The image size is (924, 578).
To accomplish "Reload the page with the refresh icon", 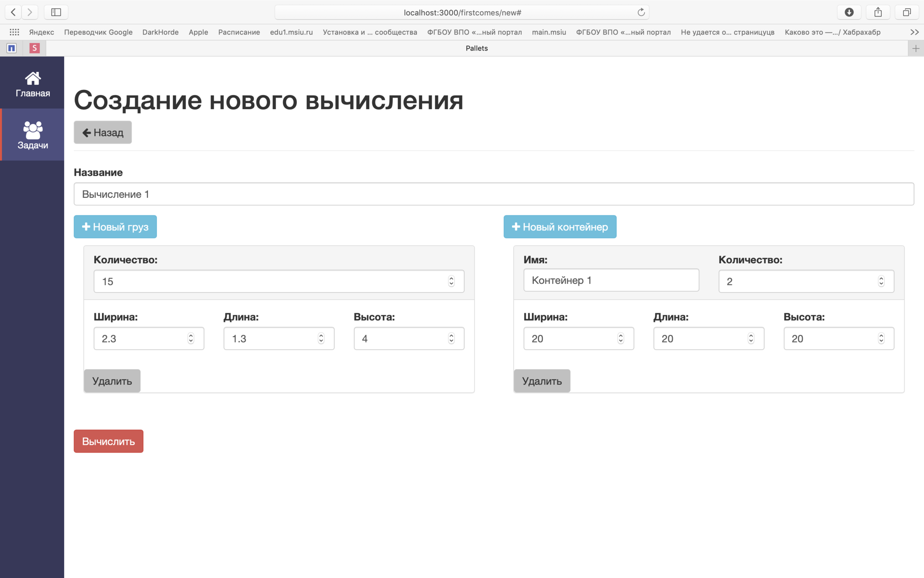I will point(641,12).
